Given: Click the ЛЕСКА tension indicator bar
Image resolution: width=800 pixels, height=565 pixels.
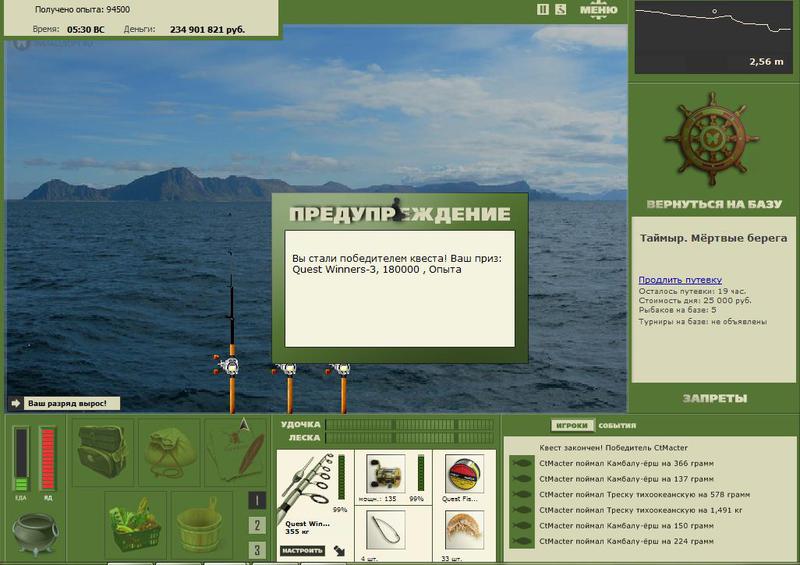Looking at the screenshot, I should coord(409,437).
